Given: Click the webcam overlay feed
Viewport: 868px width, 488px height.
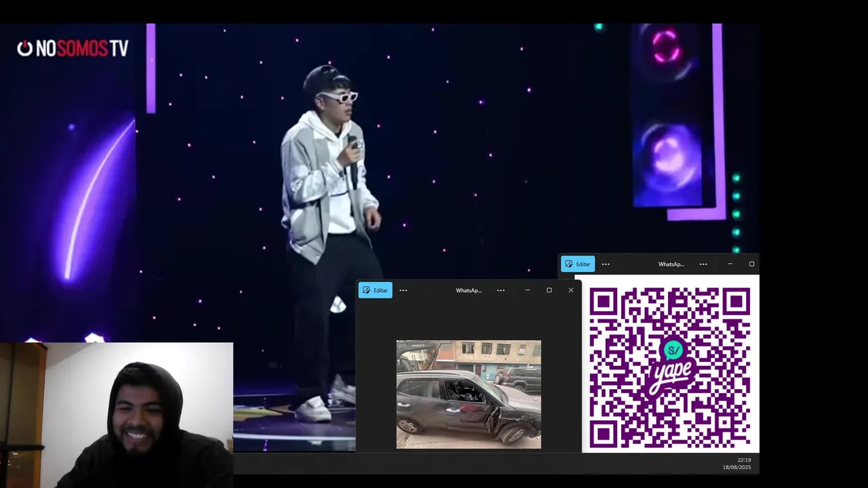Looking at the screenshot, I should tap(117, 415).
